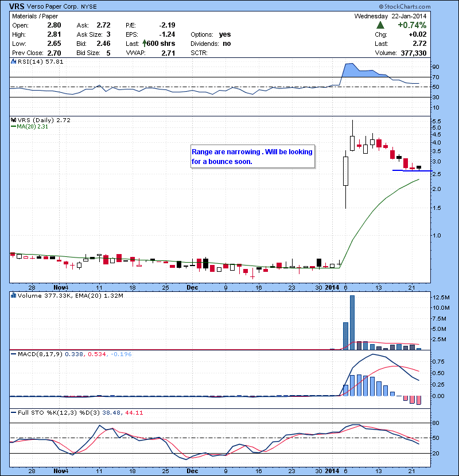Image resolution: width=459 pixels, height=476 pixels.
Task: Click the 600 shrs last trade size
Action: pyautogui.click(x=161, y=44)
